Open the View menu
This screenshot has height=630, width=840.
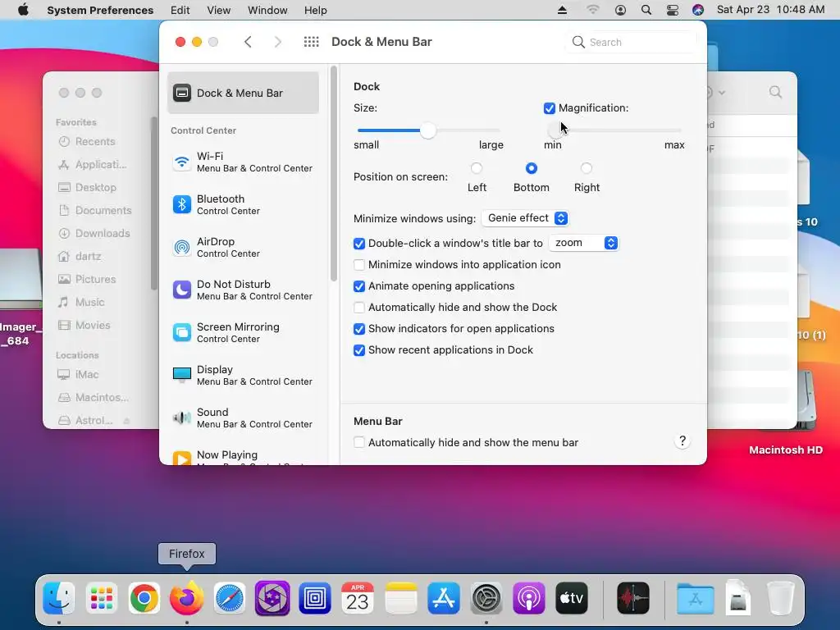point(218,10)
